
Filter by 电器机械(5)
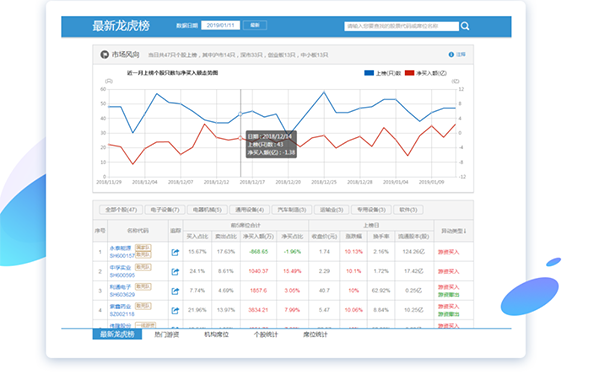pos(207,210)
